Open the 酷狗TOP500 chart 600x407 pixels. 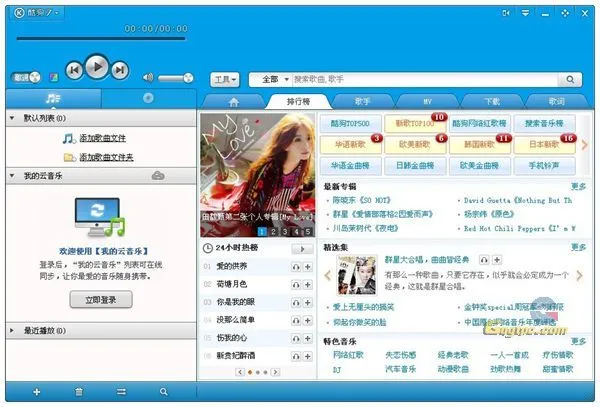coord(351,124)
